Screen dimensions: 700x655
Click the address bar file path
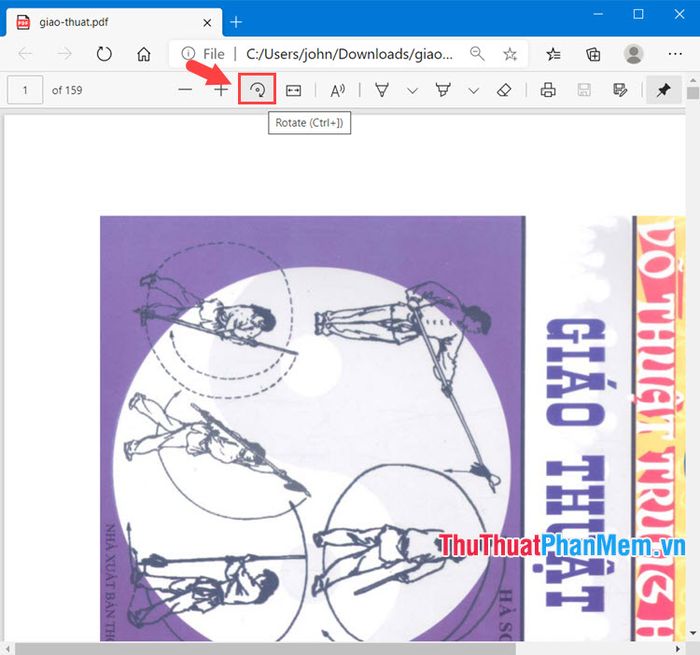point(349,54)
